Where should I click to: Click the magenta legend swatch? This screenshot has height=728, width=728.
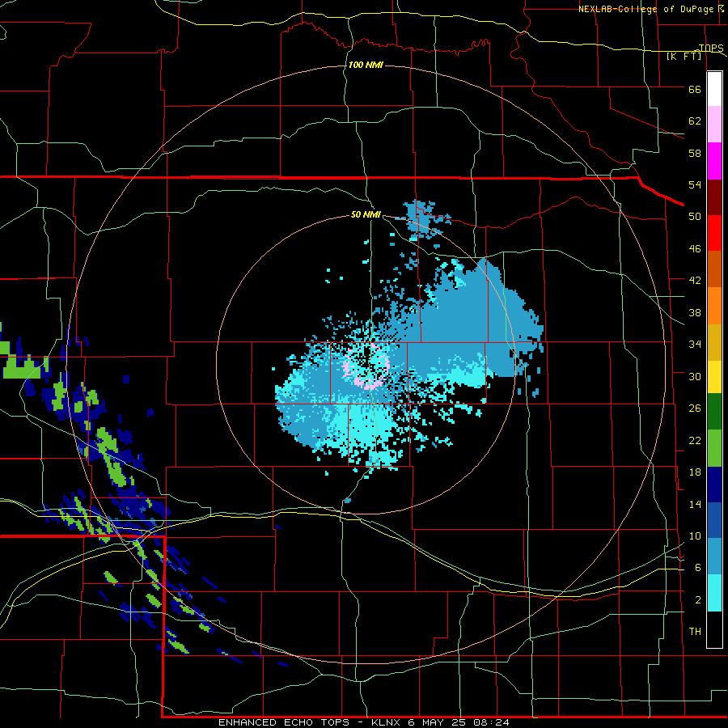pos(714,161)
